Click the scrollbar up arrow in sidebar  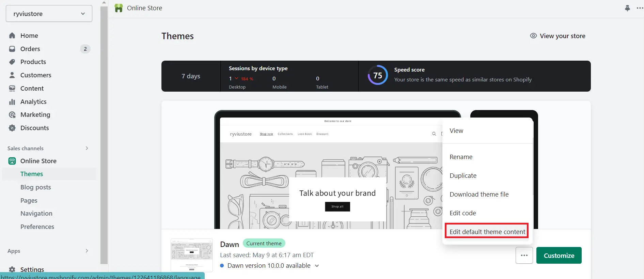104,3
